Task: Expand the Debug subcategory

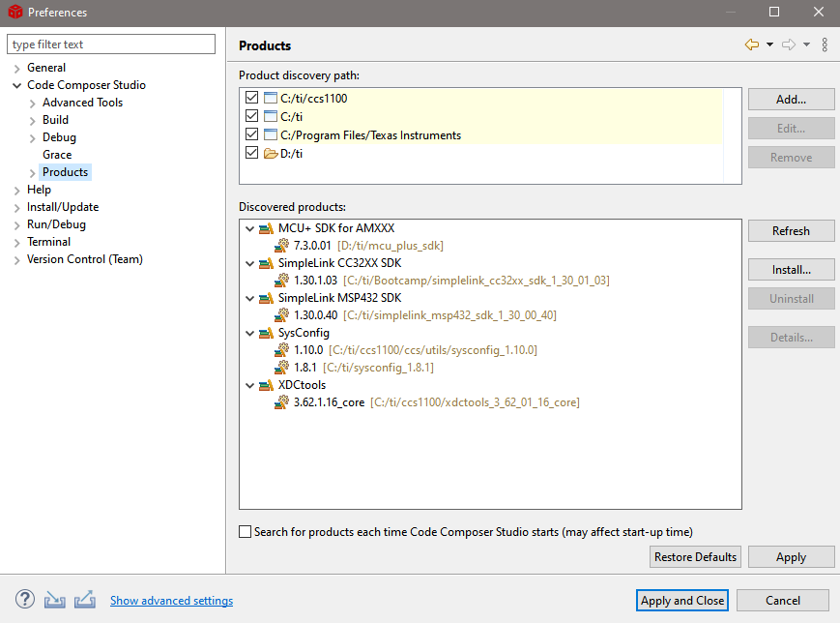Action: (x=33, y=137)
